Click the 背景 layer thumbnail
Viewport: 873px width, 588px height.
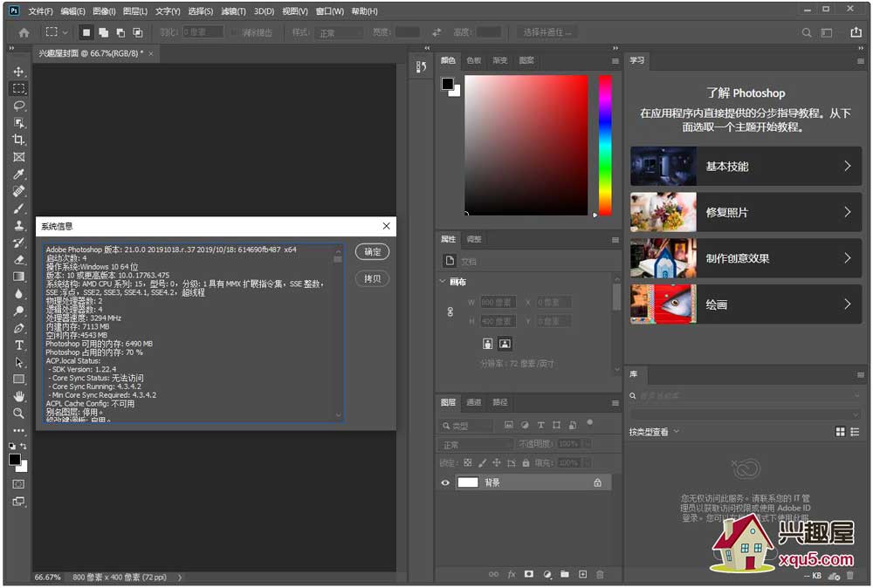(x=468, y=482)
